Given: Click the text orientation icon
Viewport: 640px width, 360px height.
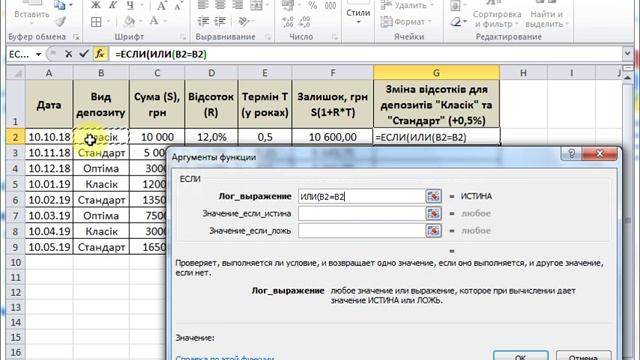Looking at the screenshot, I should click(x=242, y=21).
